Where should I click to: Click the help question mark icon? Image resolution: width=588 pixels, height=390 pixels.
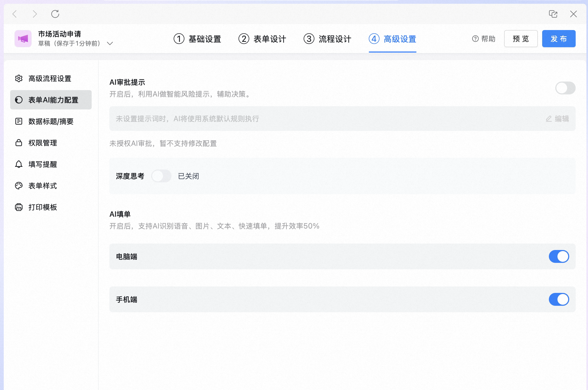475,39
